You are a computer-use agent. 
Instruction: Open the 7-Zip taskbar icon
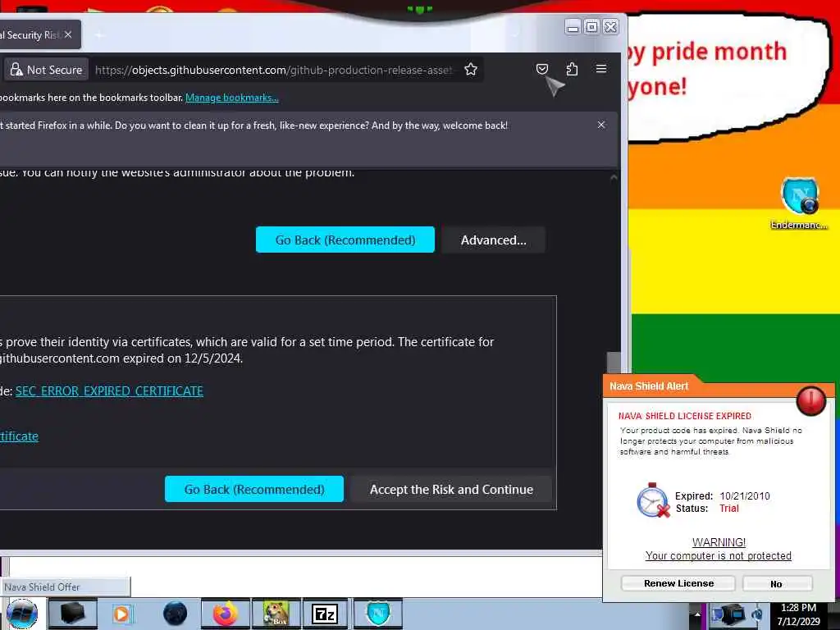click(x=325, y=614)
